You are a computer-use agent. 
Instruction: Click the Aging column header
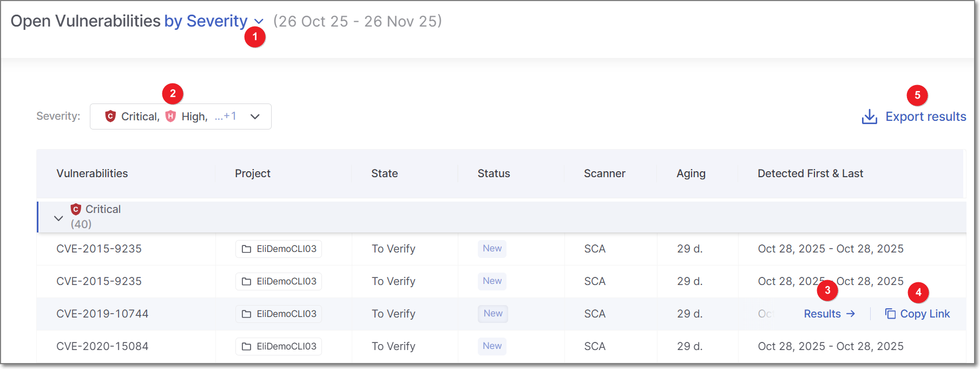pyautogui.click(x=691, y=173)
